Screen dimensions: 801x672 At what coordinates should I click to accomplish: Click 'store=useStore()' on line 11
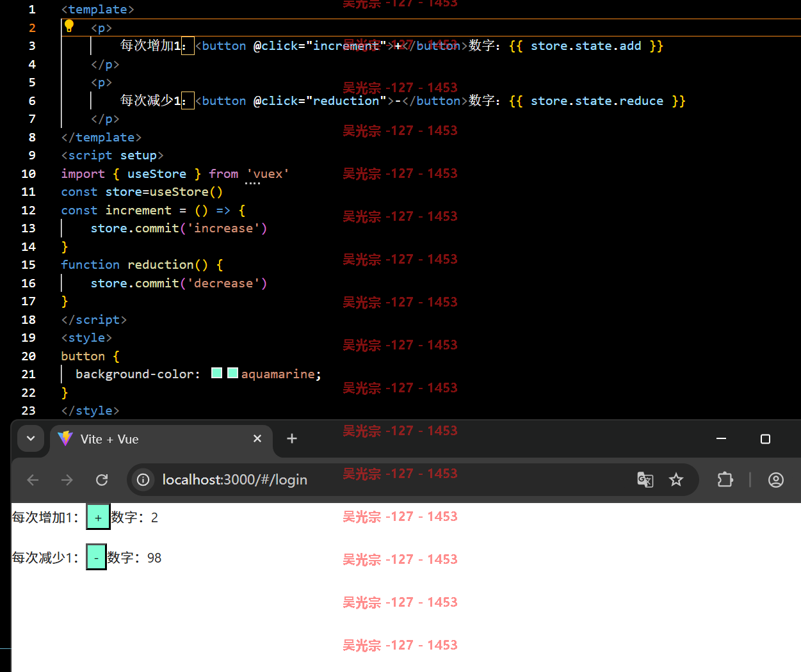coord(164,191)
